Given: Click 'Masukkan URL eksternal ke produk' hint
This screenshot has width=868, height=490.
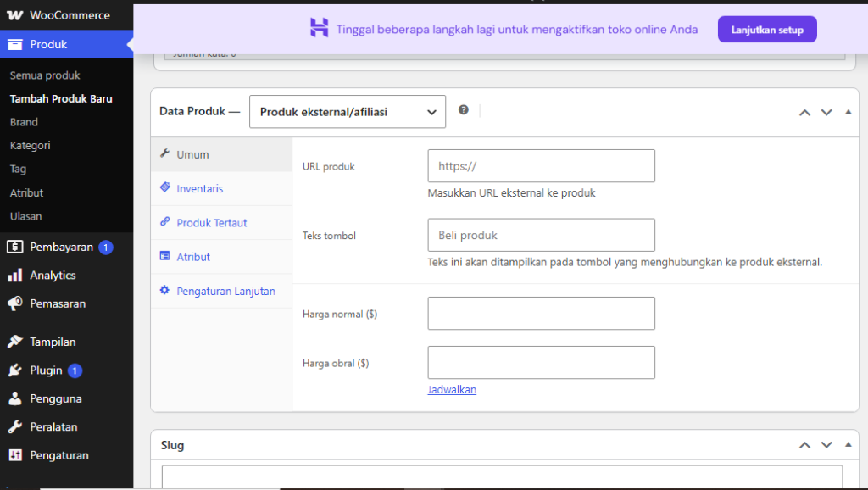Looking at the screenshot, I should (511, 192).
